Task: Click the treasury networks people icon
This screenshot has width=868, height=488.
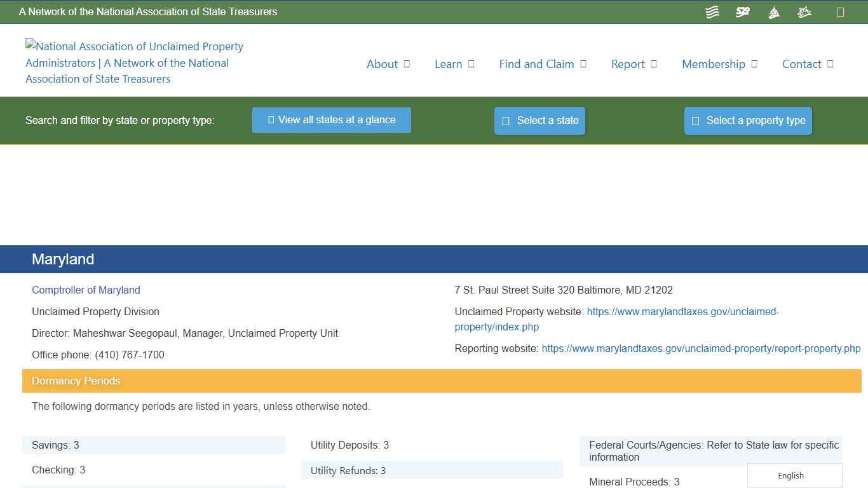Action: 804,11
